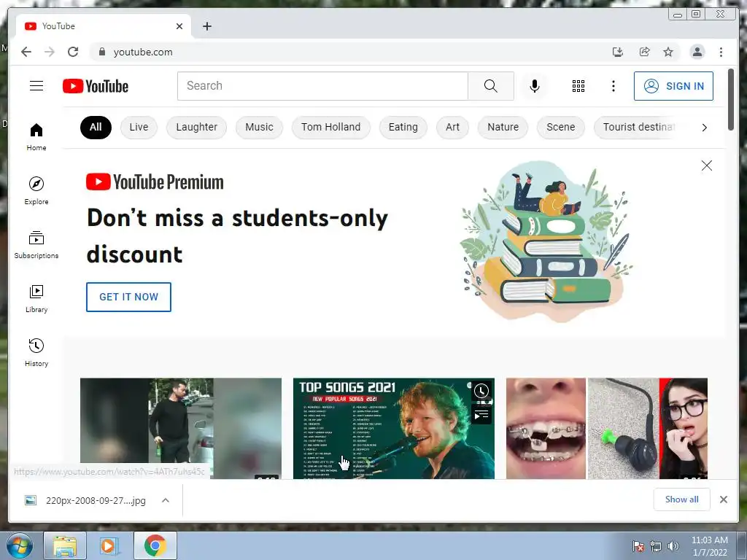This screenshot has width=747, height=560.
Task: Reload the YouTube page
Action: pyautogui.click(x=73, y=52)
